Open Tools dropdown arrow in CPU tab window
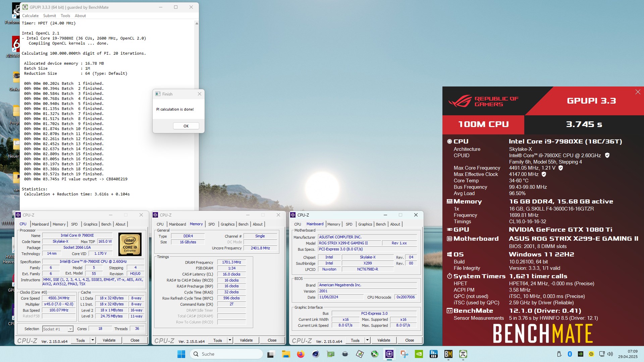Screen dimensions: 644x362 pos(93,340)
